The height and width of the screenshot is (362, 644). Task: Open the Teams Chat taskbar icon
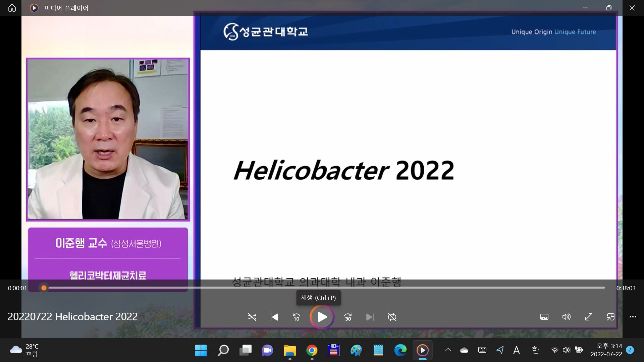pos(267,350)
